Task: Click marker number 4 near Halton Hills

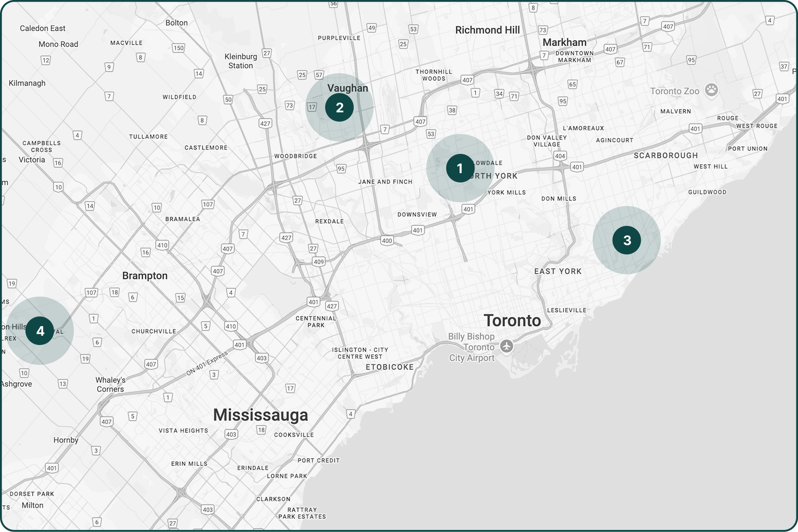Action: pyautogui.click(x=40, y=331)
